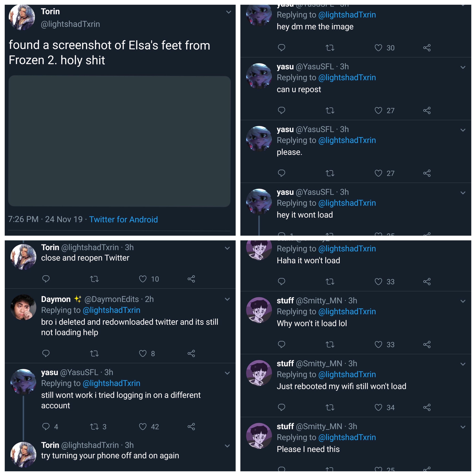Screen dimensions: 476x476
Task: Like stuff's "Haha it won't load" reply
Action: click(x=378, y=281)
